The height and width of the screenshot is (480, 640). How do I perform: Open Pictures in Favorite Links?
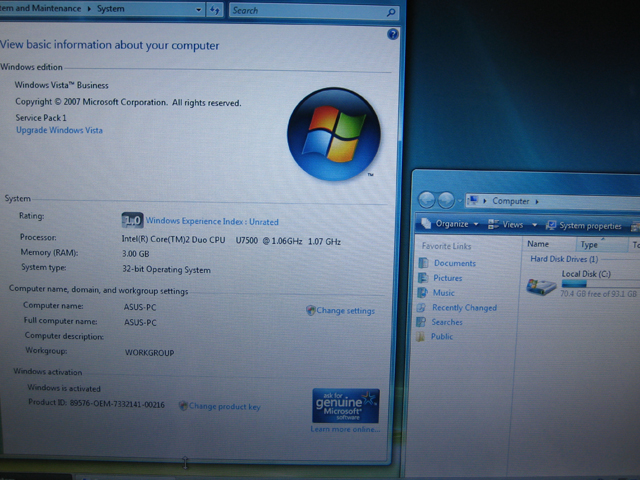[447, 278]
